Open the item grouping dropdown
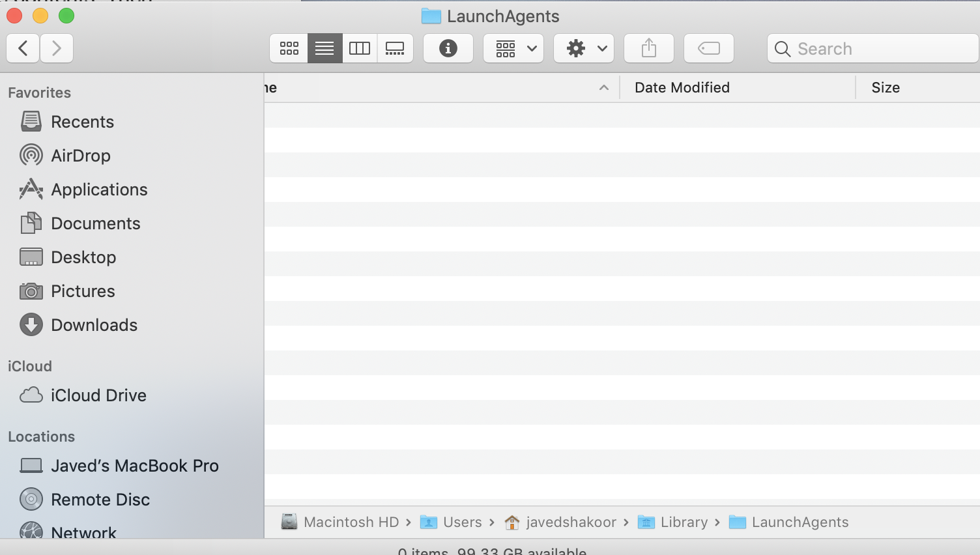The height and width of the screenshot is (555, 980). [513, 48]
